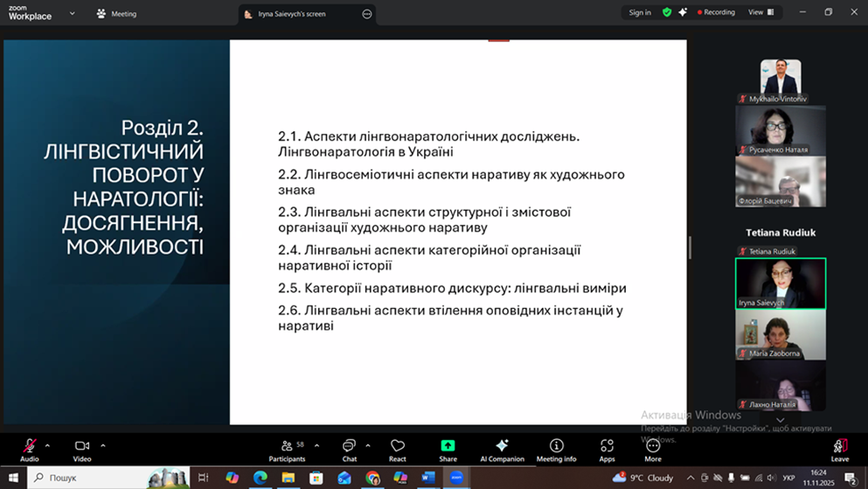
Task: Click the Windows search box
Action: click(x=87, y=479)
